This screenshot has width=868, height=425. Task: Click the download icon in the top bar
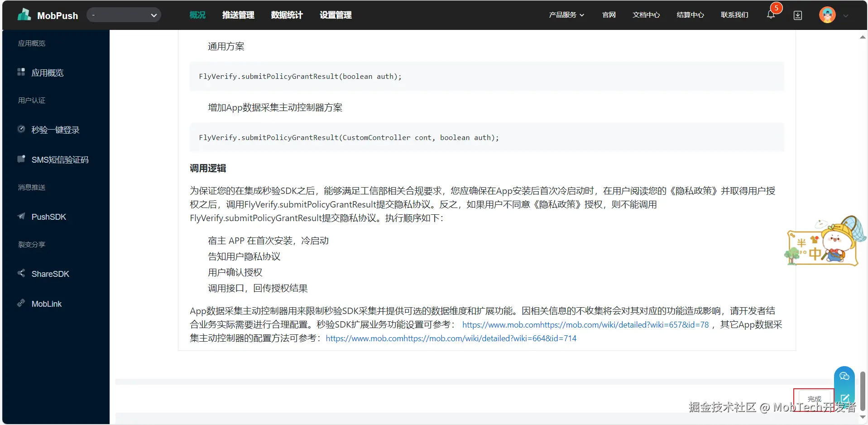(798, 15)
